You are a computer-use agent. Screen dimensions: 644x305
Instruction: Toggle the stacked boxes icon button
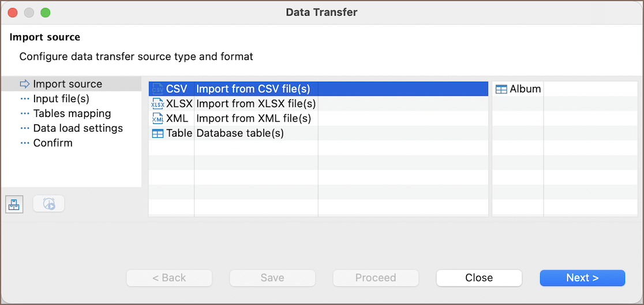pyautogui.click(x=14, y=204)
